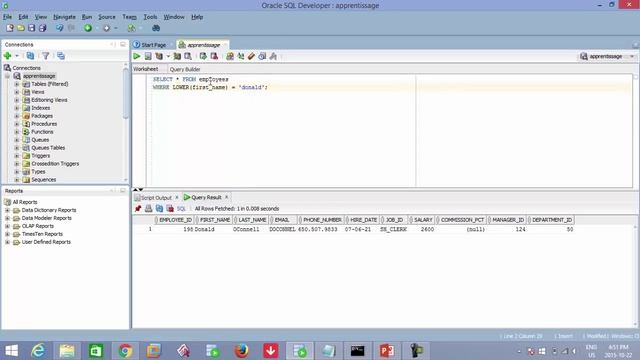The height and width of the screenshot is (360, 640).
Task: Click the New file icon in main toolbar
Action: [10, 28]
